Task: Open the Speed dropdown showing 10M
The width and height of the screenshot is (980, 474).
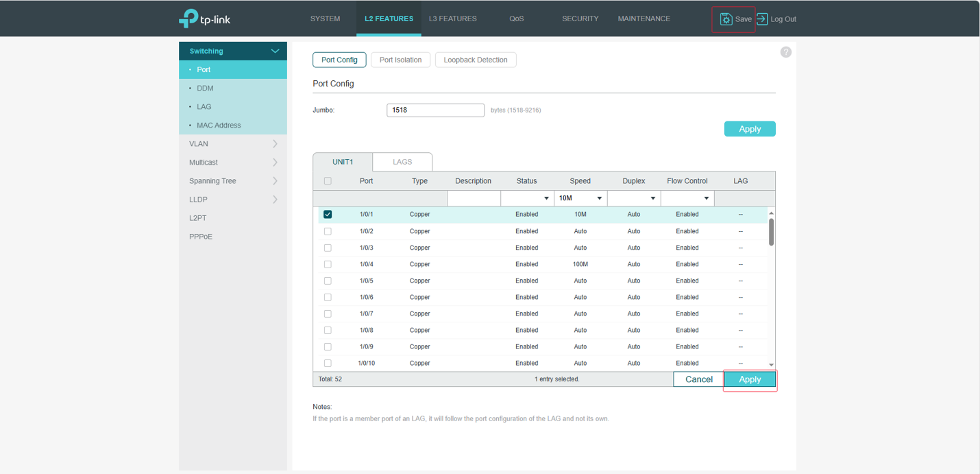Action: tap(580, 198)
